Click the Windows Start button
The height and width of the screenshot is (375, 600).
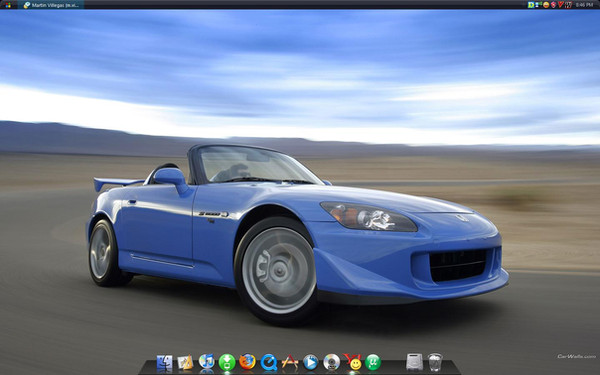(8, 5)
